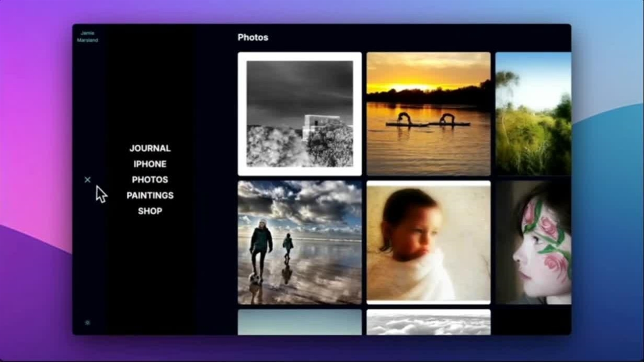Viewport: 644px width, 362px height.
Task: Select IPHONE in the navigation menu
Action: pyautogui.click(x=150, y=164)
